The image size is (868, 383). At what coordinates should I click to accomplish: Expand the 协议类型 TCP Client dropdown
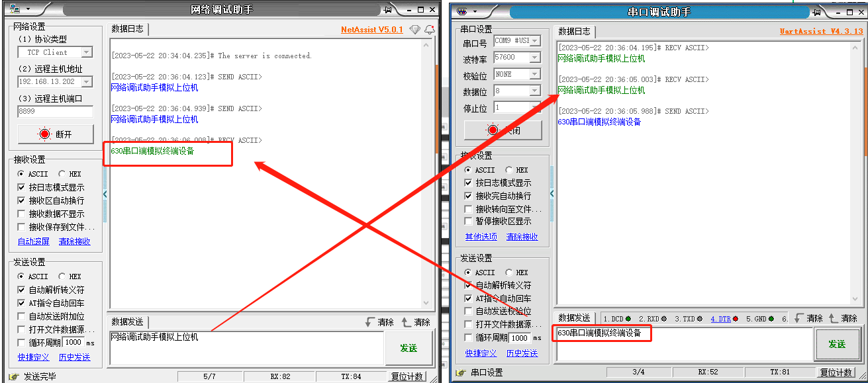click(x=86, y=52)
